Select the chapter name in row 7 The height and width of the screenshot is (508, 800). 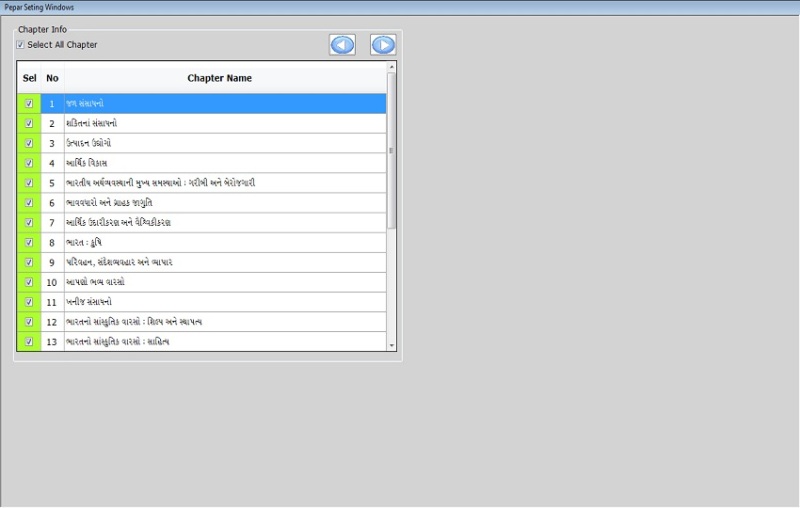pyautogui.click(x=118, y=222)
